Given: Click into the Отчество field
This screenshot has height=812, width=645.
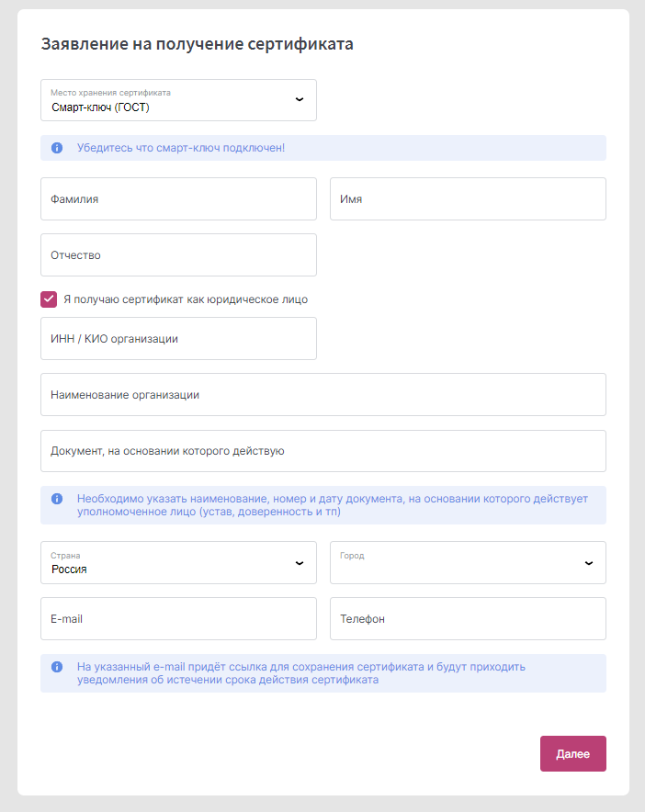Looking at the screenshot, I should coord(179,254).
